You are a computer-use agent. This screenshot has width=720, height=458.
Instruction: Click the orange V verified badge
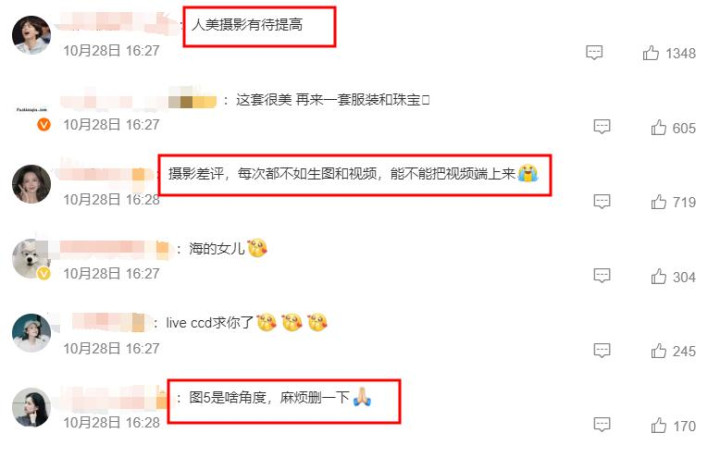point(44,124)
